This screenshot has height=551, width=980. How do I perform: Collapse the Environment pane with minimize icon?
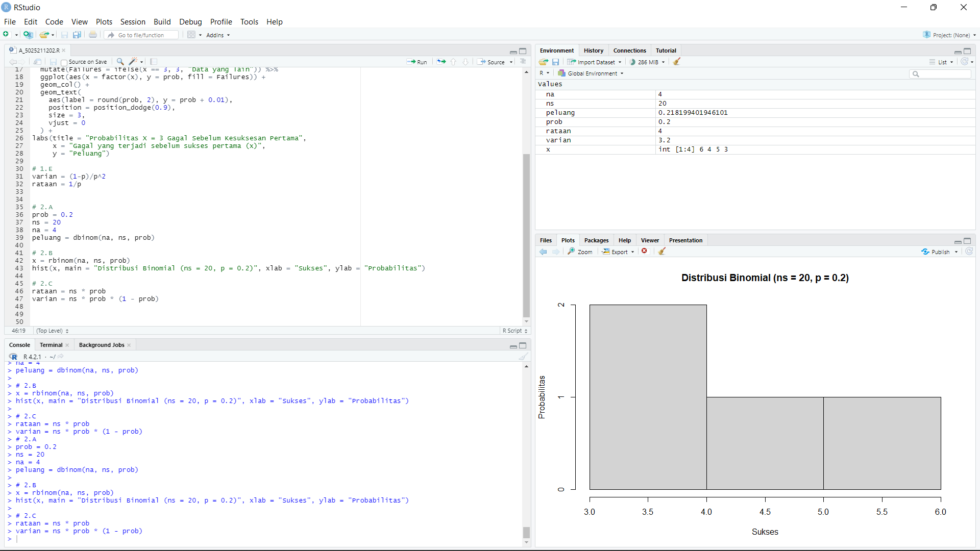pos(957,52)
